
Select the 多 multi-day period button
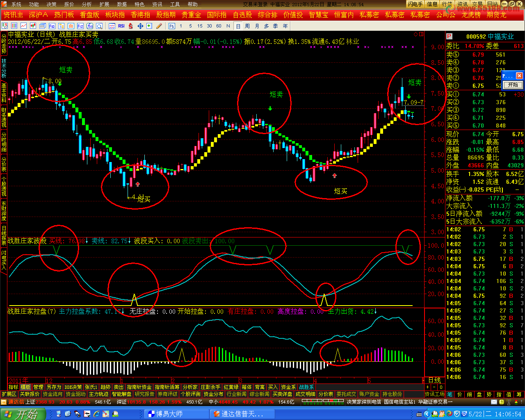pos(266,26)
